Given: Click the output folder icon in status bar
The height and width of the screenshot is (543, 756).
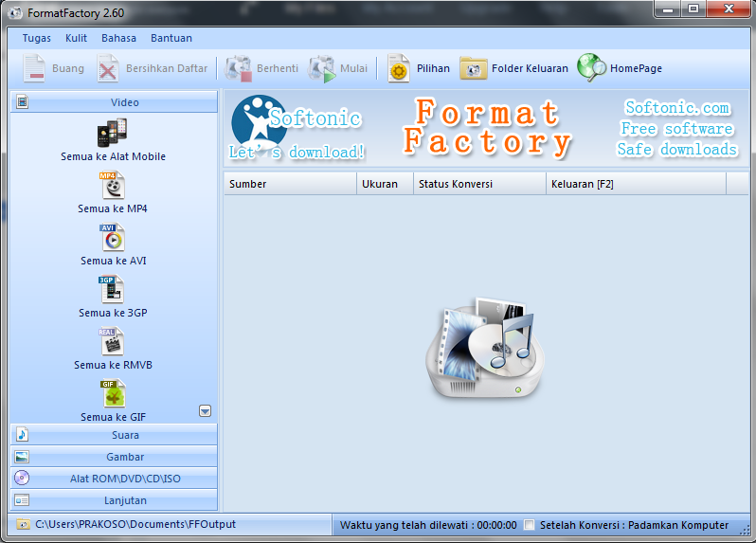Looking at the screenshot, I should (x=23, y=524).
